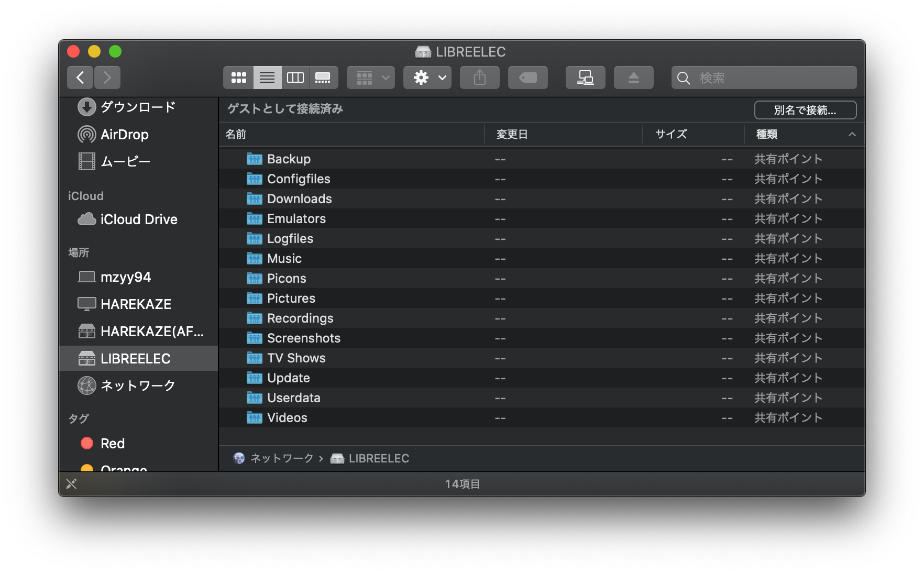Click ネットワーク in the path bar
Screen dimensions: 924x574
(273, 458)
